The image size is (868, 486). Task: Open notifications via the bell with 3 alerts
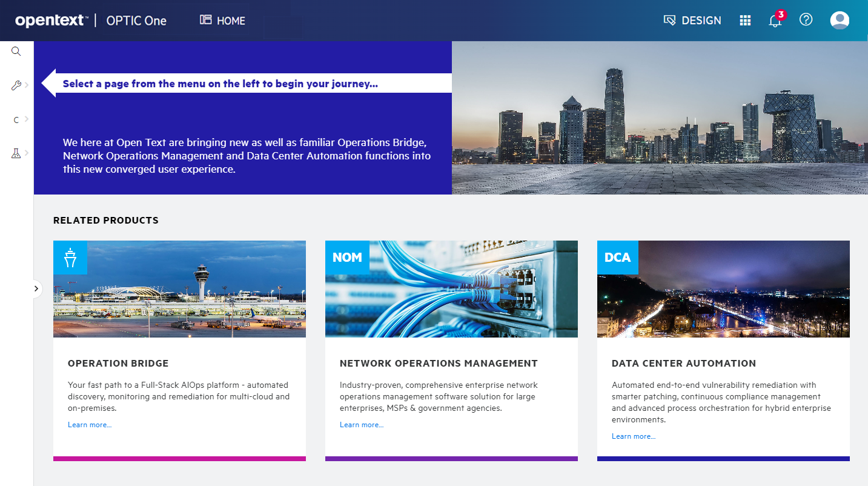(775, 21)
